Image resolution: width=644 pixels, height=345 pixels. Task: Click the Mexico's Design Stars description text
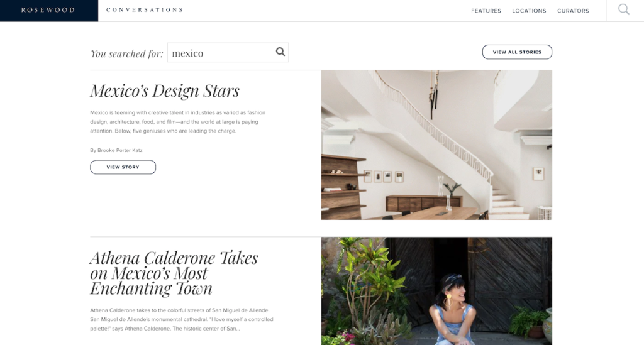[178, 122]
